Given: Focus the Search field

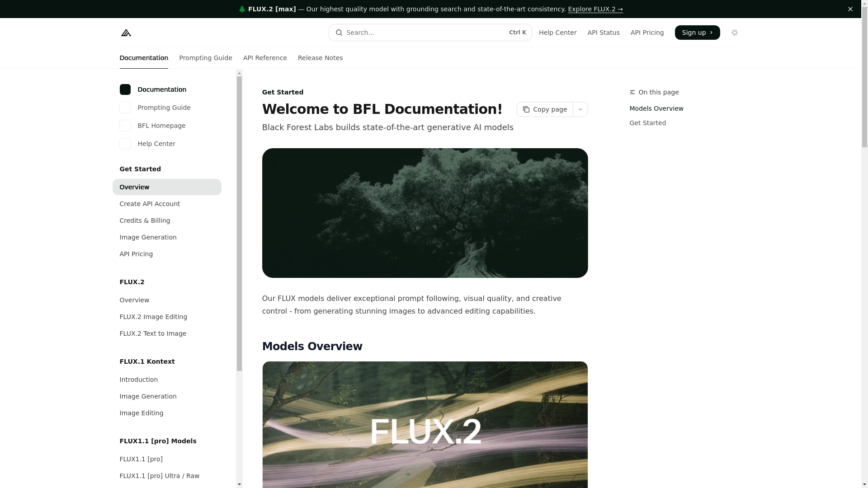Looking at the screenshot, I should [x=430, y=33].
